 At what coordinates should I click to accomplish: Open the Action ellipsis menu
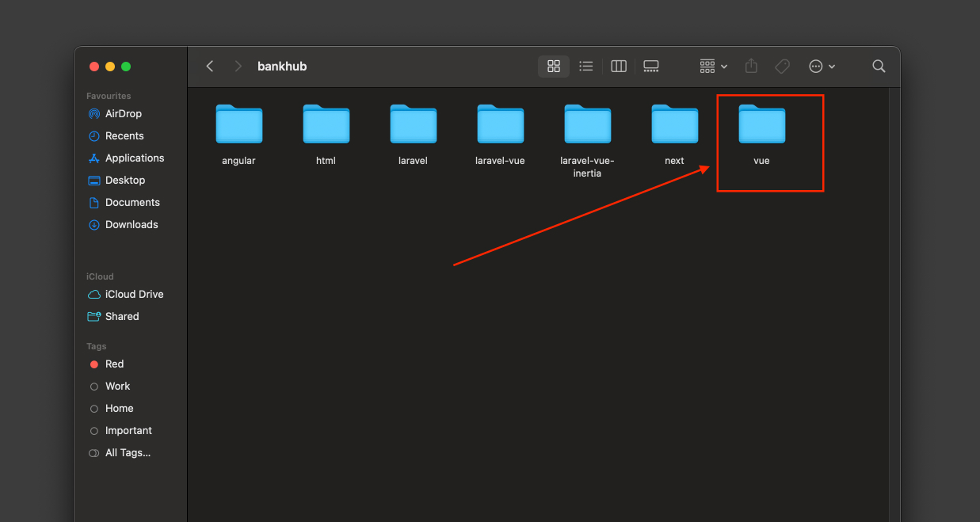[822, 67]
